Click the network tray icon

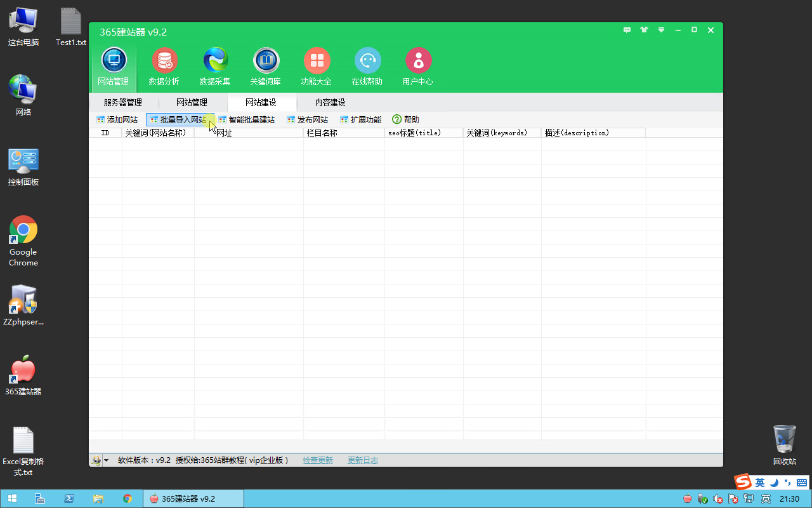[x=749, y=499]
